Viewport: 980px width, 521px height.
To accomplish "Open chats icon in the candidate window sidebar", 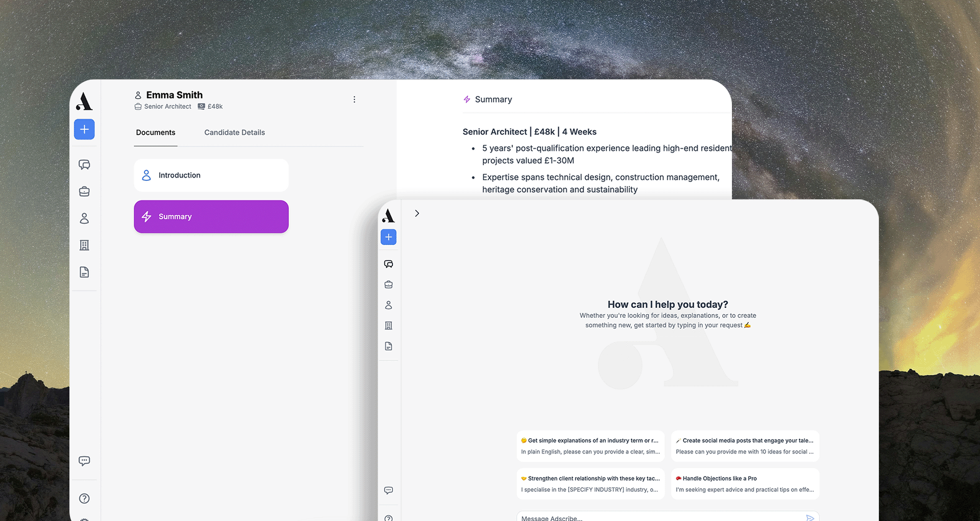I will (84, 164).
